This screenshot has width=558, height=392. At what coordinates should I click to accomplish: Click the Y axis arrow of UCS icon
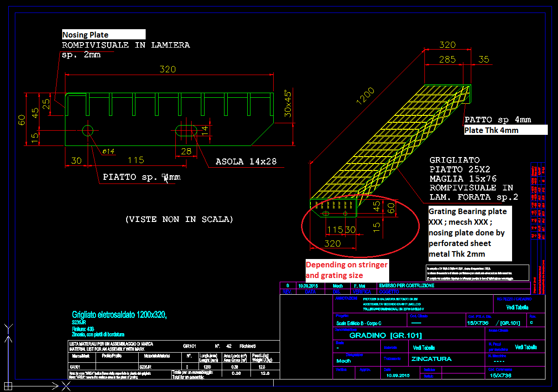click(x=8, y=338)
